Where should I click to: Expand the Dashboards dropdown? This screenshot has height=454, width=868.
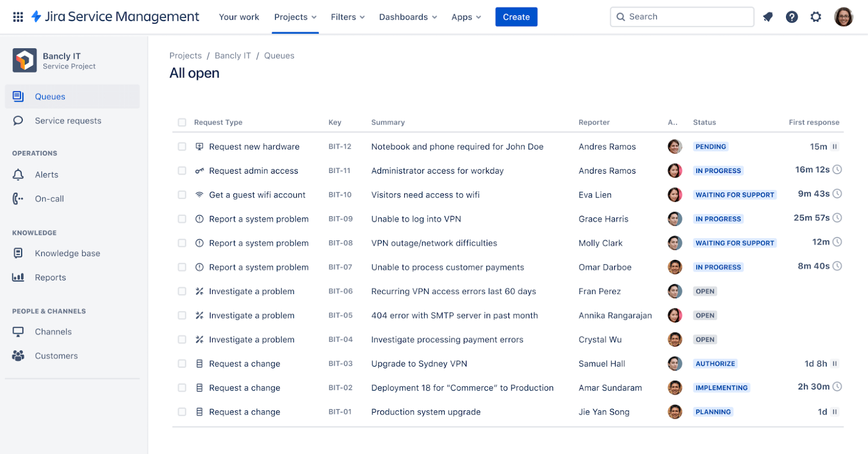coord(408,17)
